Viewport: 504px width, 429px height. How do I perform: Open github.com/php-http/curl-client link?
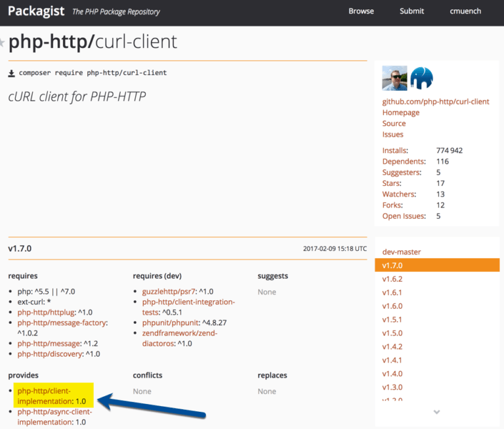(436, 102)
